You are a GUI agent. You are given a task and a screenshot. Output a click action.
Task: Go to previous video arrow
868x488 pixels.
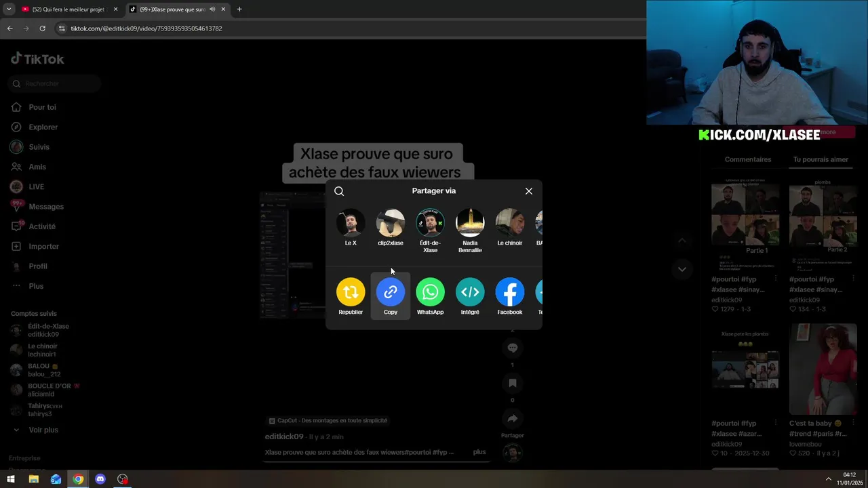point(682,241)
